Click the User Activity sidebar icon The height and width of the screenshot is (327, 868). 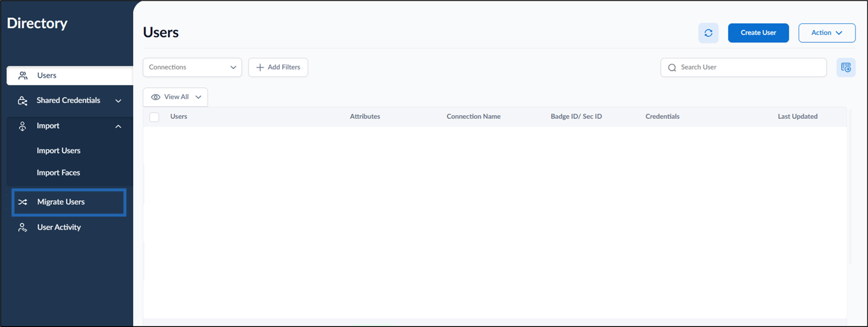click(22, 227)
